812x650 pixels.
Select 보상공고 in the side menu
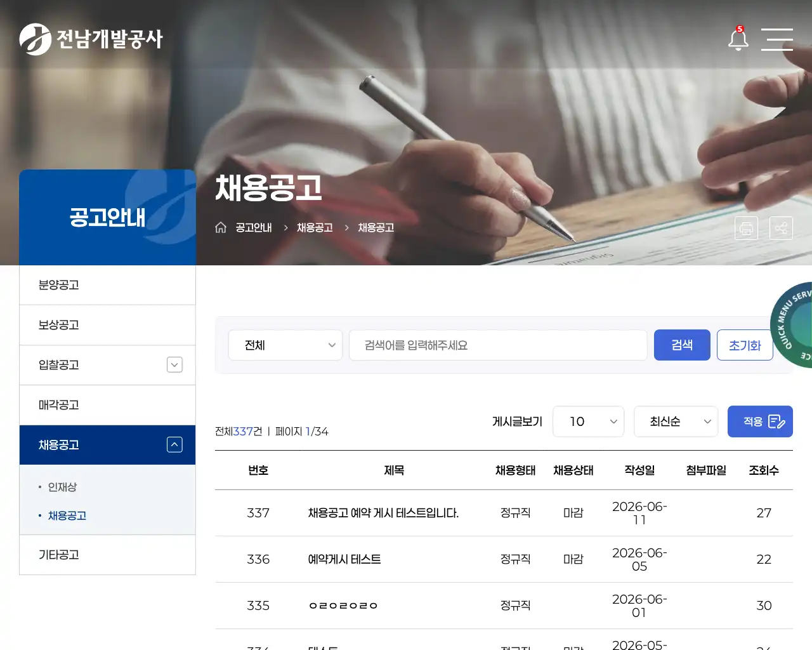coord(107,325)
